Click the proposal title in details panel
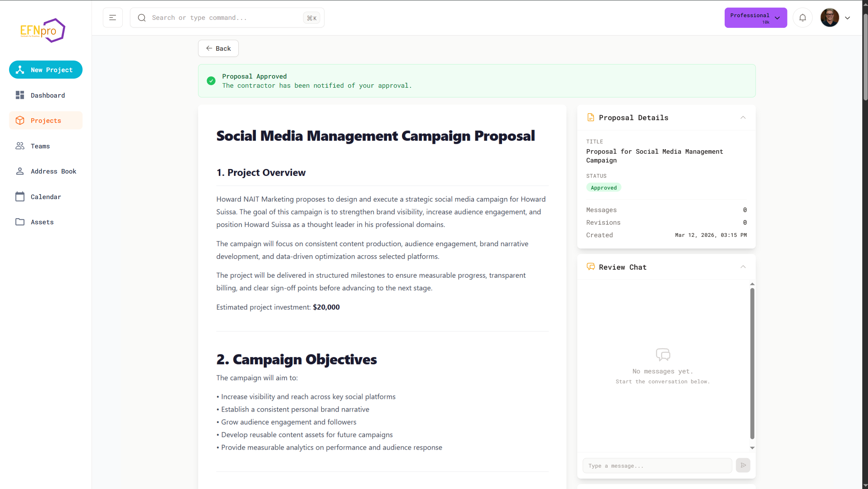The height and width of the screenshot is (489, 868). tap(655, 156)
